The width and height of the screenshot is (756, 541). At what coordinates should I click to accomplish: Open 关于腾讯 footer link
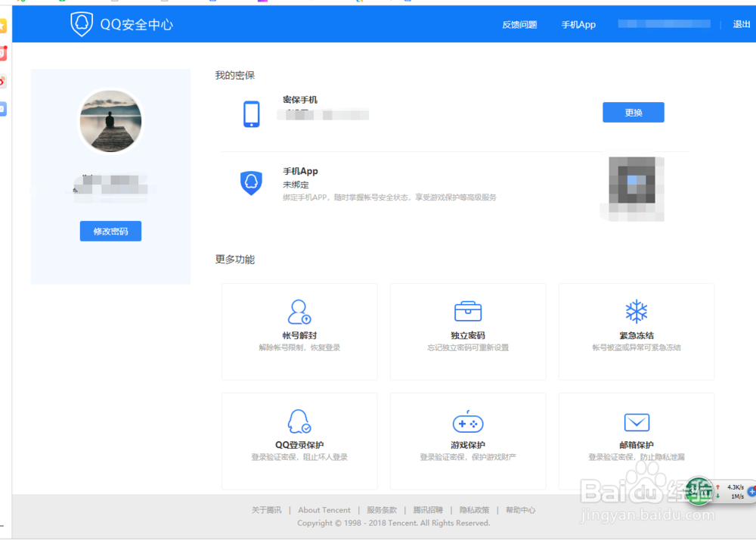[267, 510]
